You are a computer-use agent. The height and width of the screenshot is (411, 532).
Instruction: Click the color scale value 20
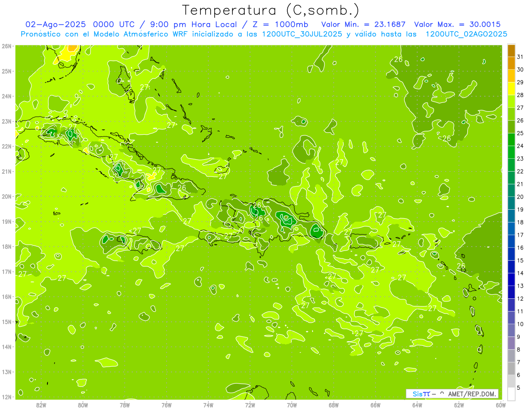520,197
